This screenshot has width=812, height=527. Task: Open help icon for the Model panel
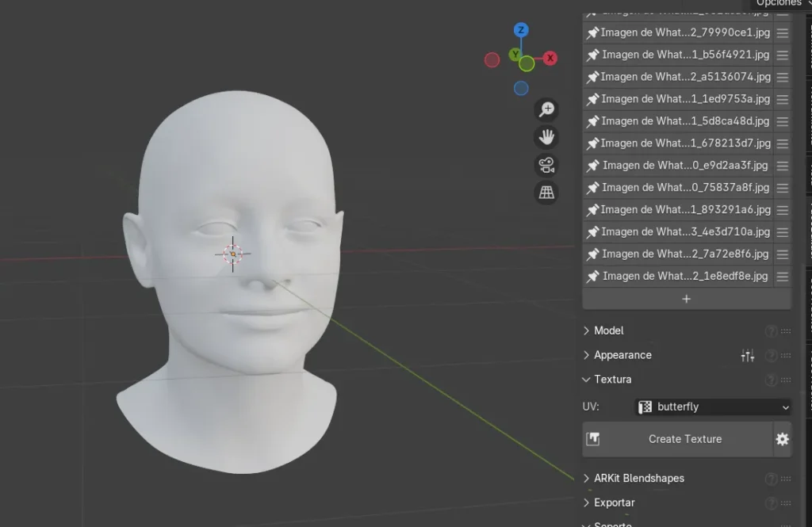(770, 331)
